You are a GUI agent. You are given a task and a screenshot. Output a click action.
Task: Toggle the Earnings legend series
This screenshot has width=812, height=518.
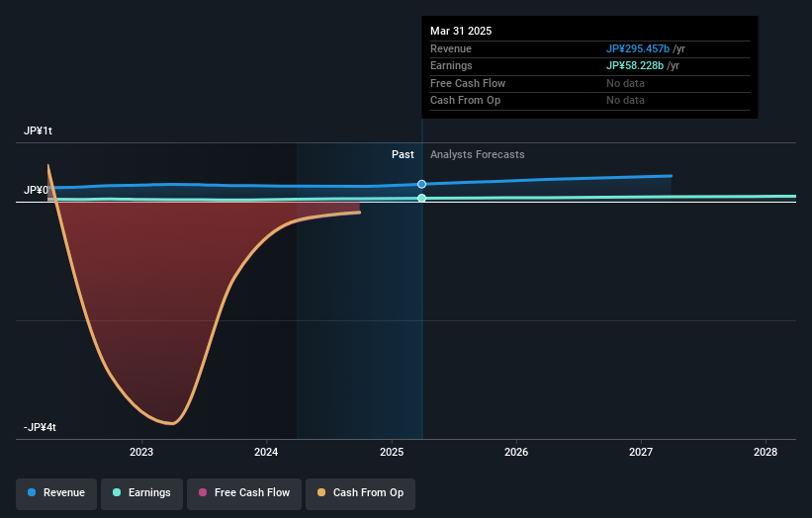pos(141,492)
